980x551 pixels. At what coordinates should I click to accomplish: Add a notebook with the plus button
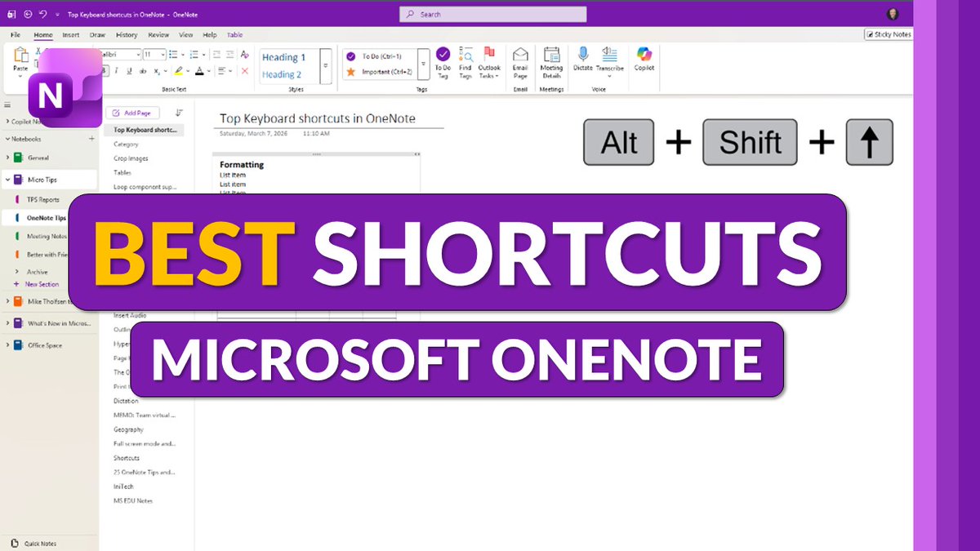pos(91,138)
